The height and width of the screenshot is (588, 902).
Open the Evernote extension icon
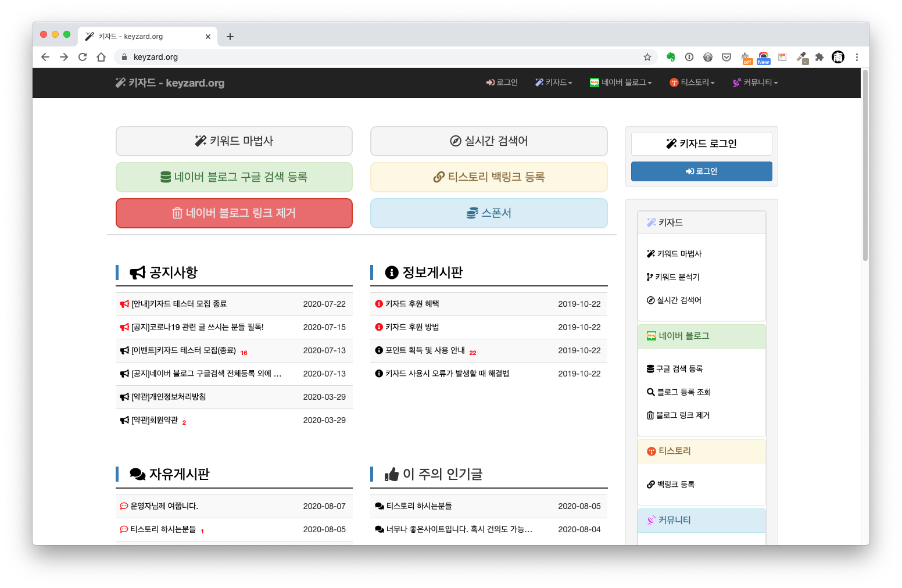[x=671, y=57]
